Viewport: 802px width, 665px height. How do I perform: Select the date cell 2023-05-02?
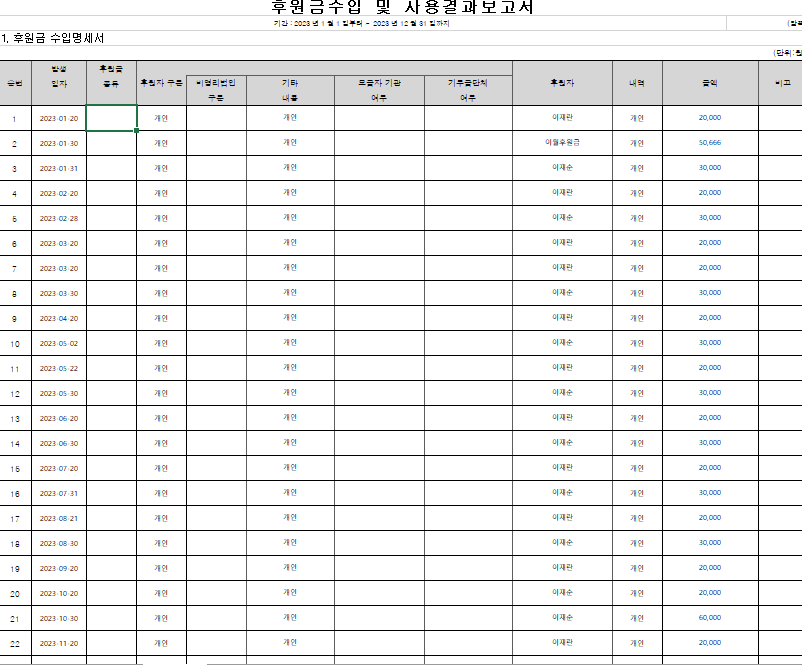59,343
